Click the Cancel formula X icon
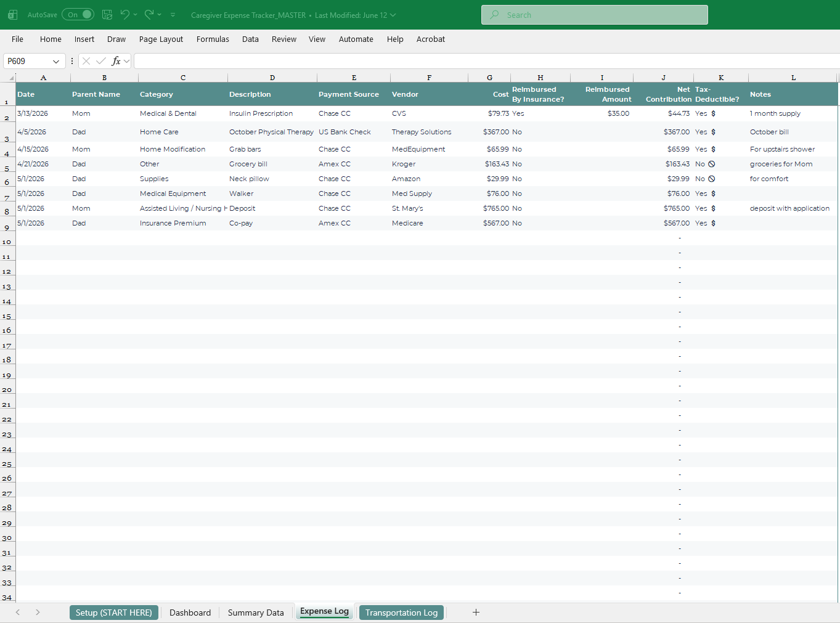The height and width of the screenshot is (623, 840). coord(86,61)
